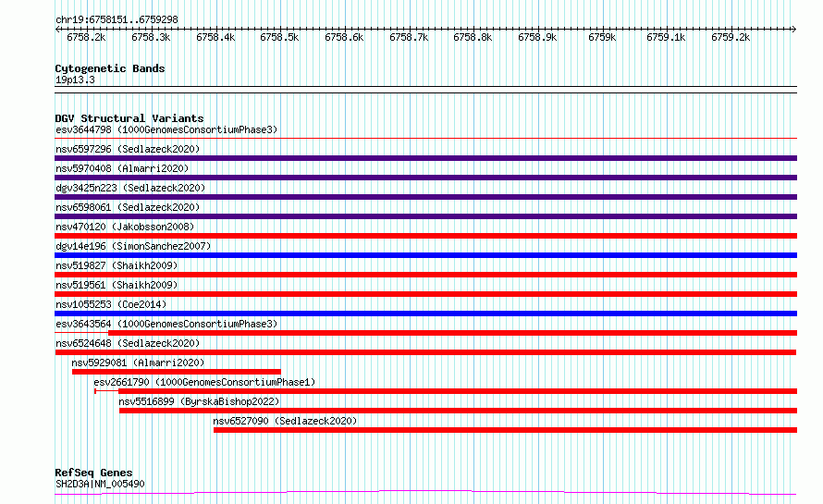Click the 6758.5k ruler tick label

pyautogui.click(x=279, y=37)
